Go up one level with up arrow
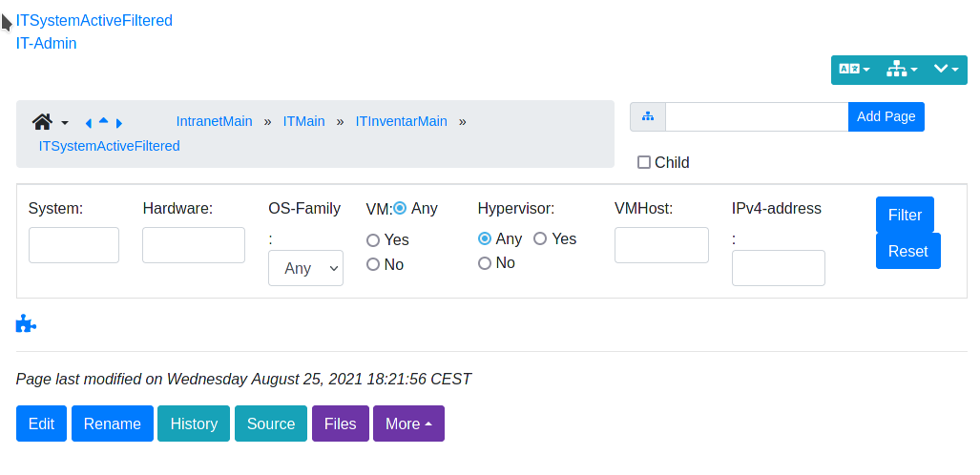Screen dimensions: 980x475 (104, 120)
